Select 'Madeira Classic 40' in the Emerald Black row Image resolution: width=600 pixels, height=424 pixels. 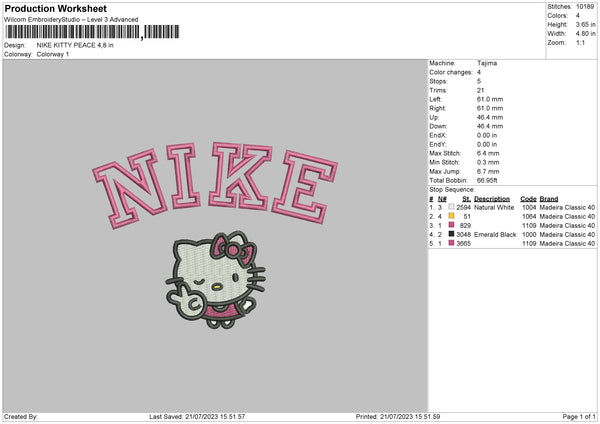pos(567,235)
